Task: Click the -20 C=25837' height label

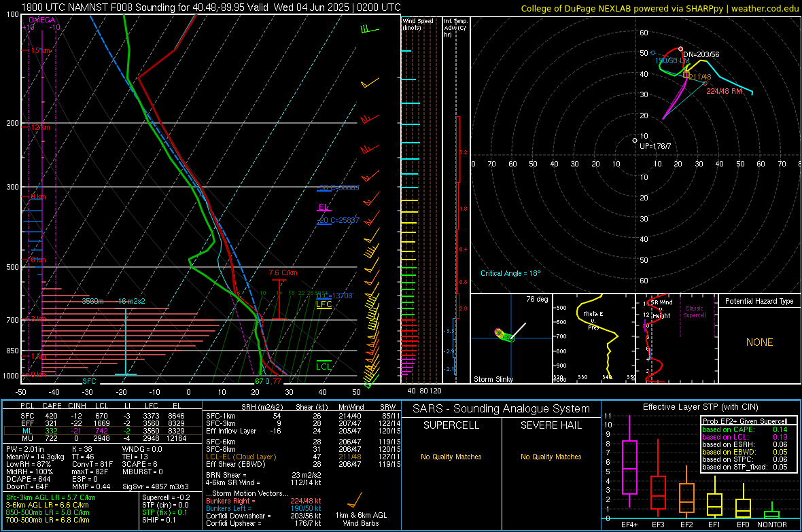Action: [x=339, y=220]
